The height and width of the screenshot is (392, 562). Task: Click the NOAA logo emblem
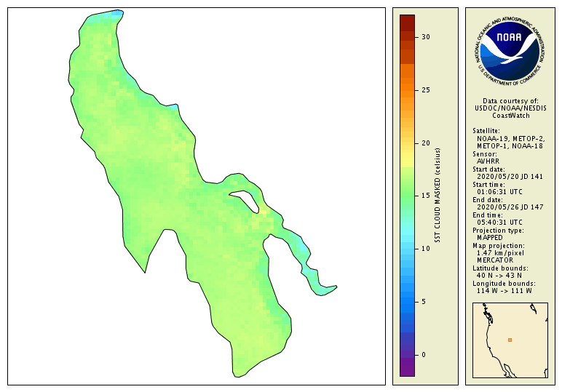tap(510, 51)
